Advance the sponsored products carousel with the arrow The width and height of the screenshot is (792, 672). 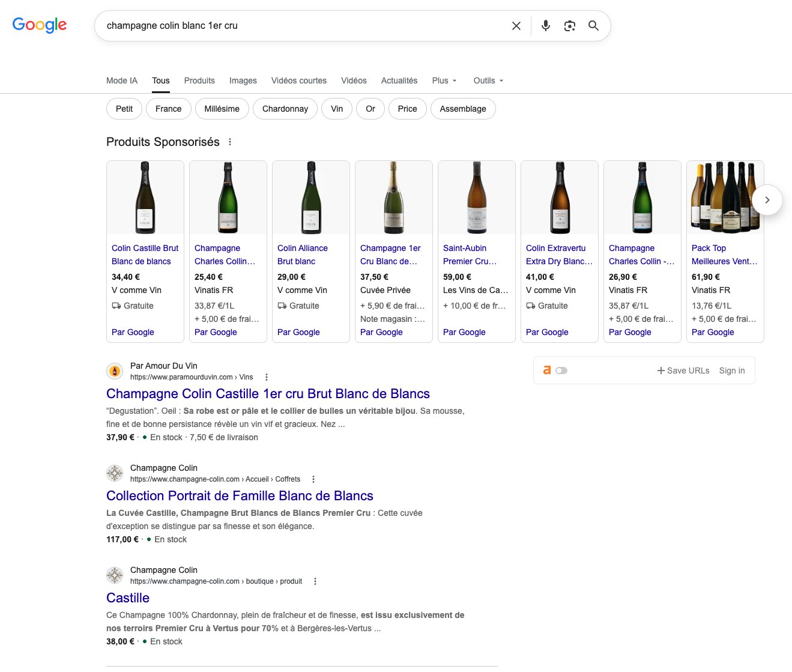[x=767, y=200]
